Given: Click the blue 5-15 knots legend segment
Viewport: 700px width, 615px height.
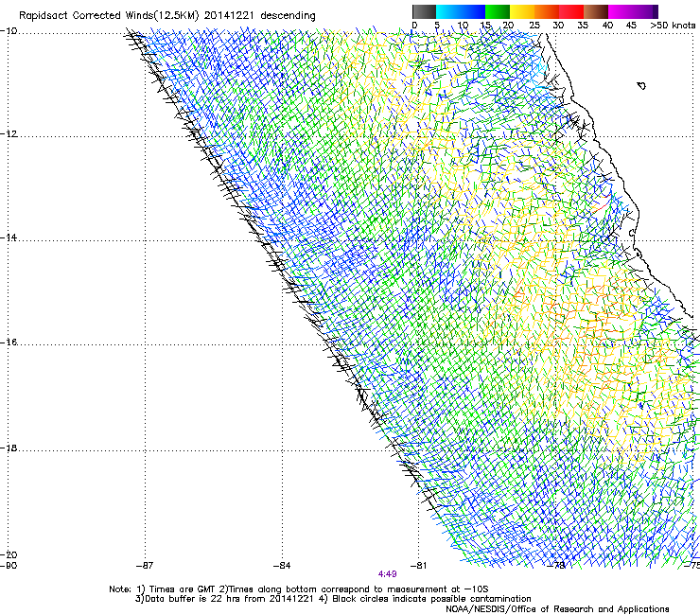Looking at the screenshot, I should [461, 11].
